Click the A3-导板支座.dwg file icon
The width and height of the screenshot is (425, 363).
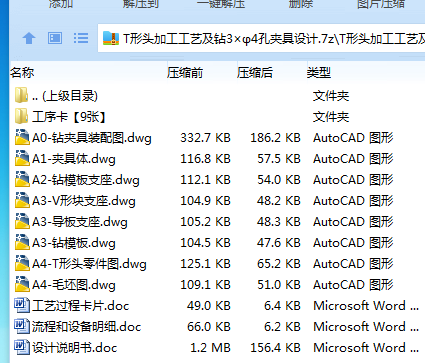tap(22, 221)
